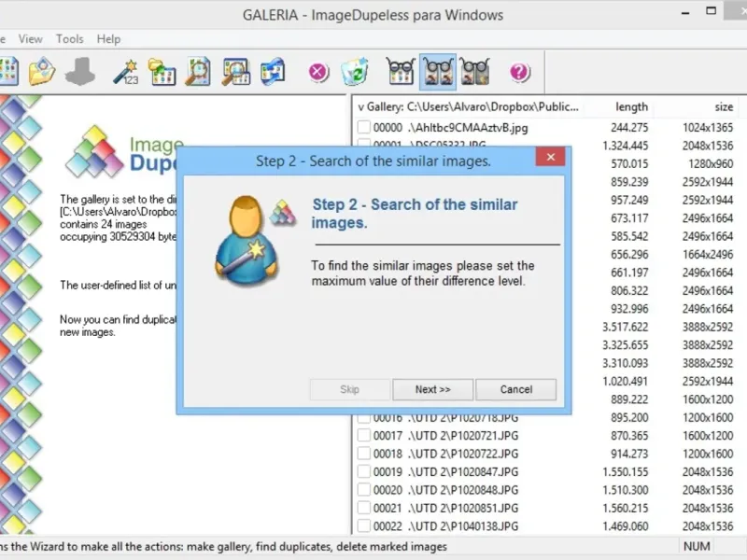Close the Step 2 dialog with X
This screenshot has height=560, width=747.
click(x=551, y=157)
